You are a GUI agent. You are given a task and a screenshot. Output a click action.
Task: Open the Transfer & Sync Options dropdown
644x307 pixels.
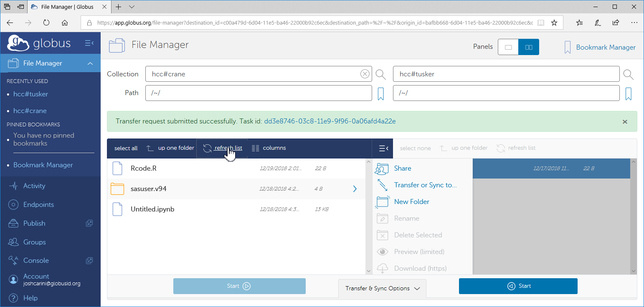click(382, 288)
